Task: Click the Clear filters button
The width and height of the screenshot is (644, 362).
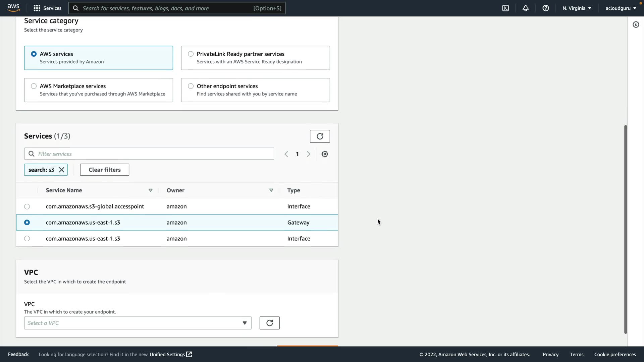Action: tap(104, 170)
